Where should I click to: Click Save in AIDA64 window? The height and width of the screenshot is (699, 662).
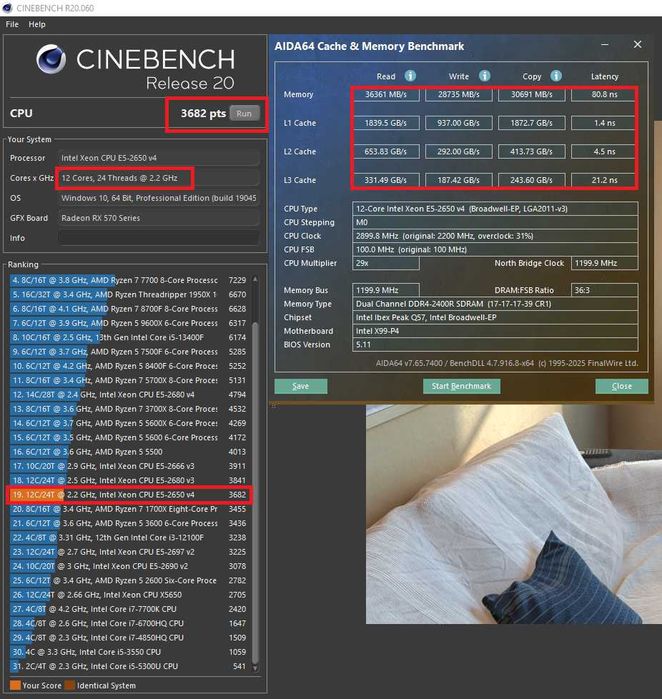[x=300, y=386]
